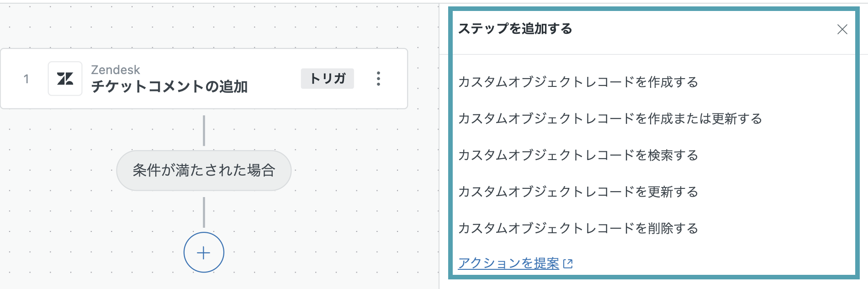Choose カスタムオブジェクトレコードを作成または更新する

610,119
